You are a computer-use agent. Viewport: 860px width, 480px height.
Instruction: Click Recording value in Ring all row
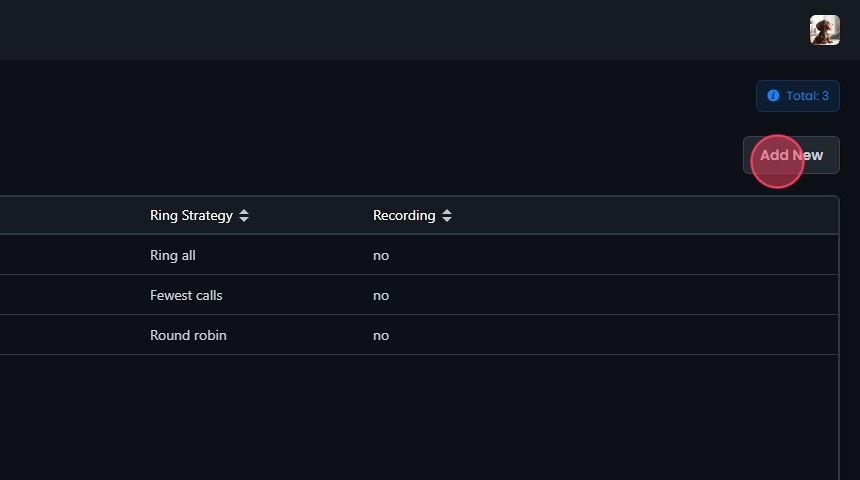(x=381, y=255)
